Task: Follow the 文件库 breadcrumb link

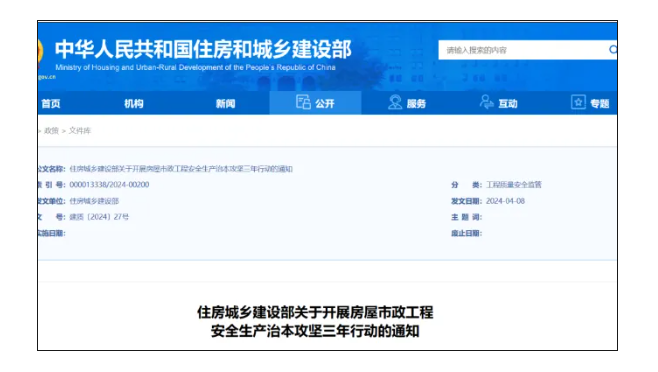Action: point(80,131)
